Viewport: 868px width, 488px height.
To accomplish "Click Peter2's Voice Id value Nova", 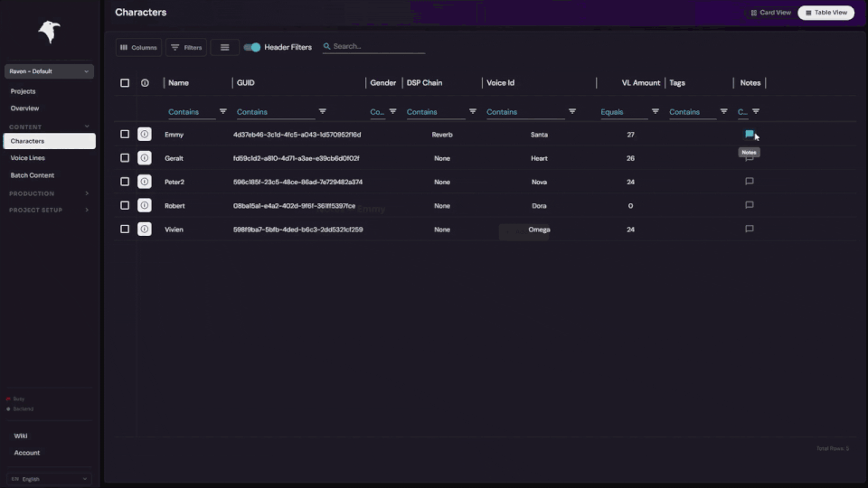I will click(539, 182).
